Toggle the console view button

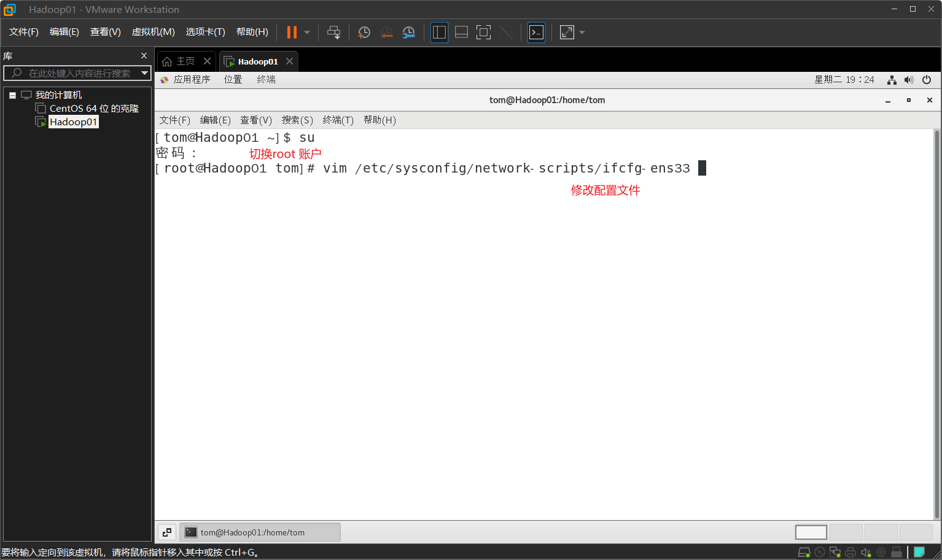tap(536, 33)
